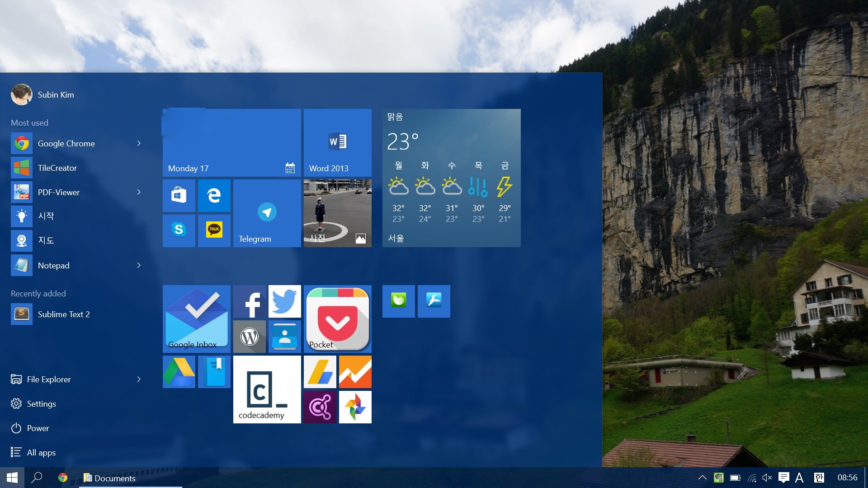868x488 pixels.
Task: Open the photo tile thumbnail
Action: 337,213
